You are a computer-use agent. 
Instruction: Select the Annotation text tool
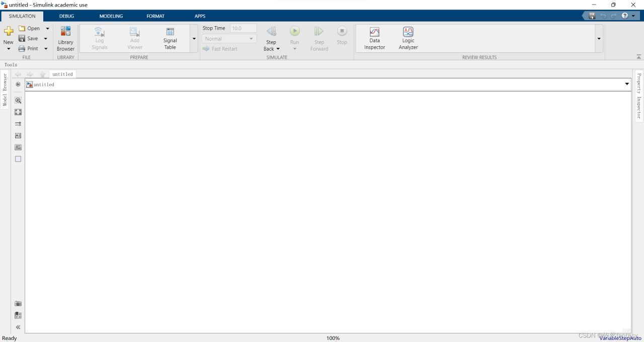[x=18, y=136]
